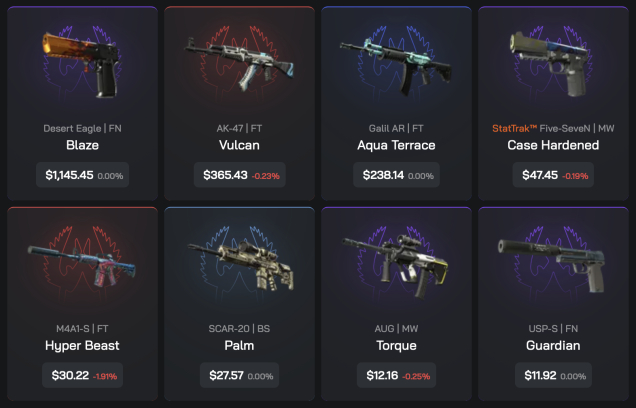Click the Desert Eagle Blaze weapon image

click(81, 65)
